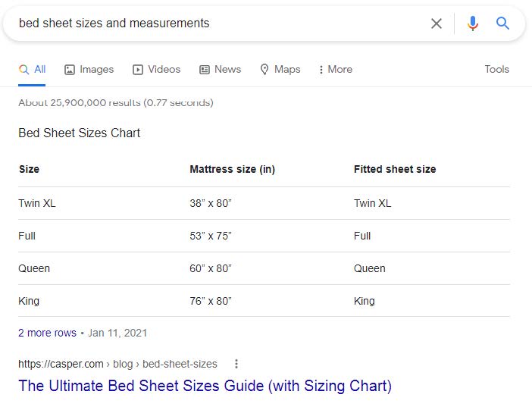This screenshot has width=532, height=407.
Task: Switch to the News tab
Action: click(221, 69)
